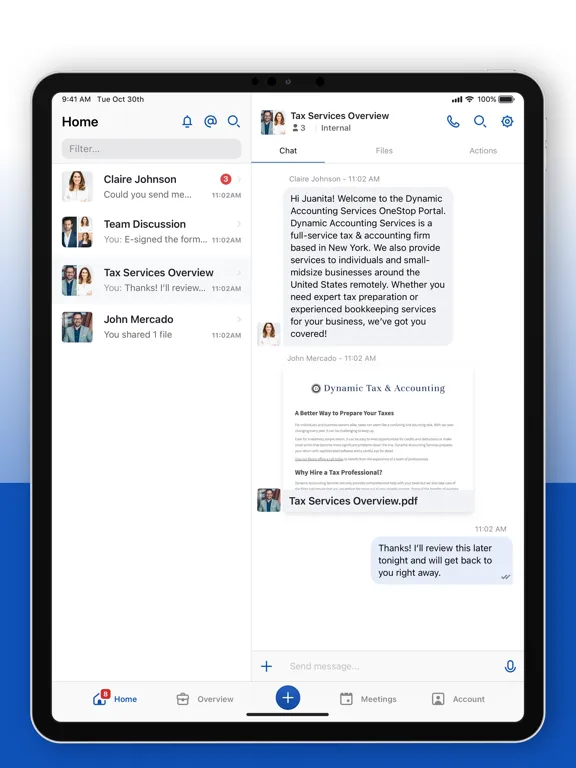576x768 pixels.
Task: View the 3 members count in header
Action: (x=299, y=128)
